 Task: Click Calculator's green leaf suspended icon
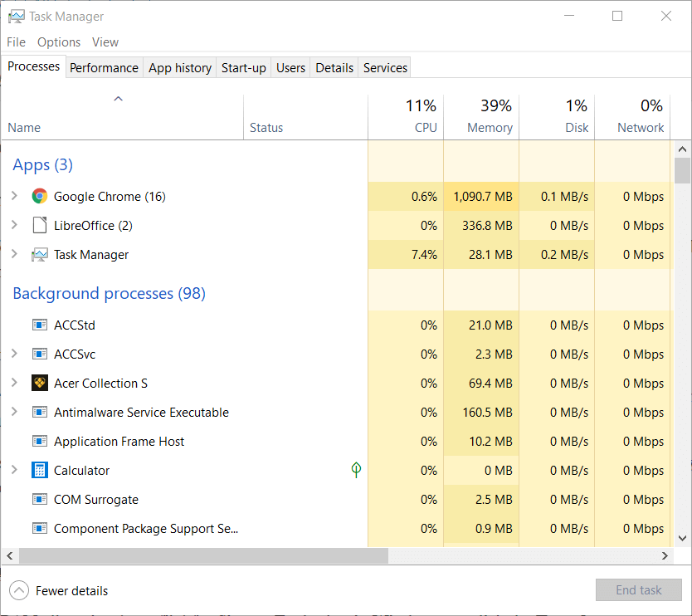[356, 470]
